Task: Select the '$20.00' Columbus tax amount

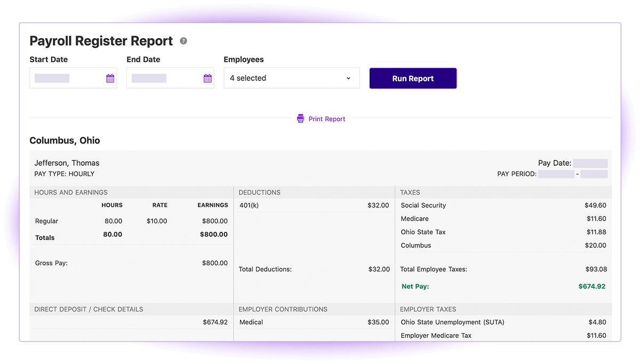Action: coord(595,245)
